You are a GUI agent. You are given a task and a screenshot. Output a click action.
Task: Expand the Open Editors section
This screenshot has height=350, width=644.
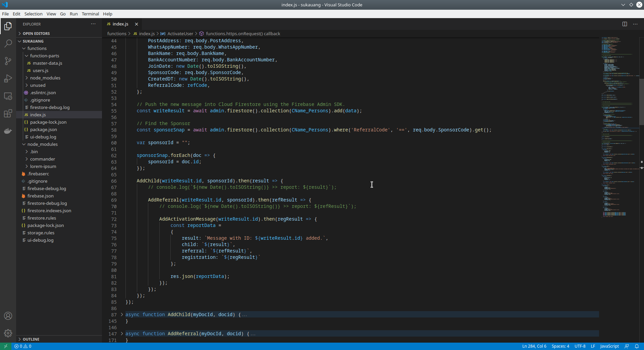[59, 34]
